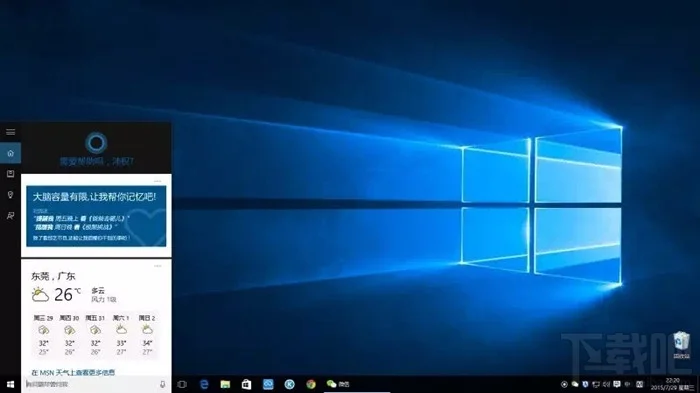The width and height of the screenshot is (700, 393).
Task: Open options dots on weather card
Action: (x=158, y=266)
